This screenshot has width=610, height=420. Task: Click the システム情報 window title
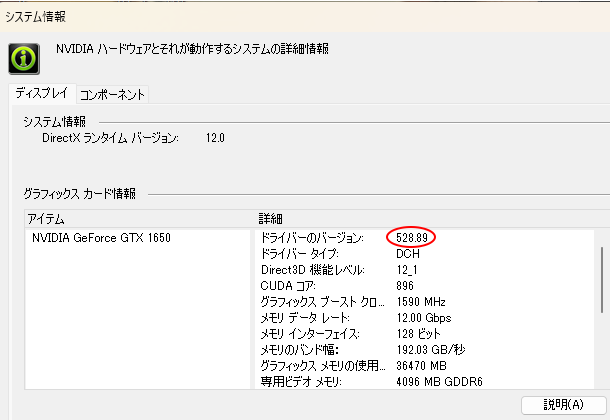coord(35,17)
